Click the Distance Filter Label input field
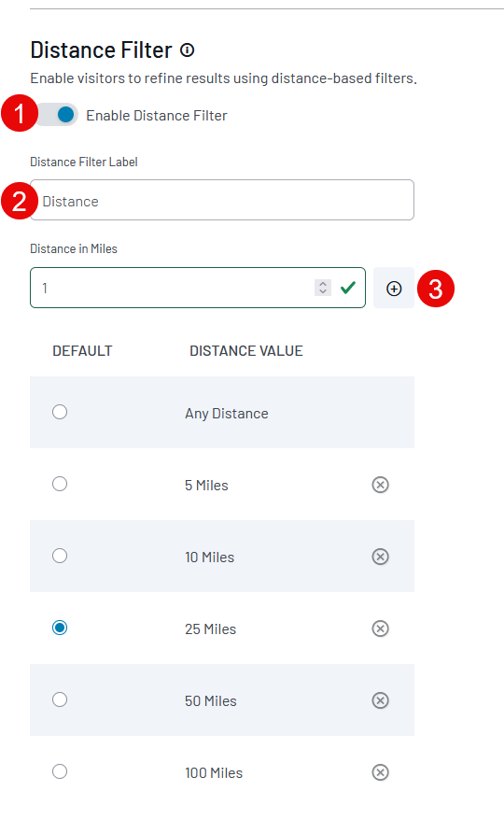 click(x=222, y=200)
